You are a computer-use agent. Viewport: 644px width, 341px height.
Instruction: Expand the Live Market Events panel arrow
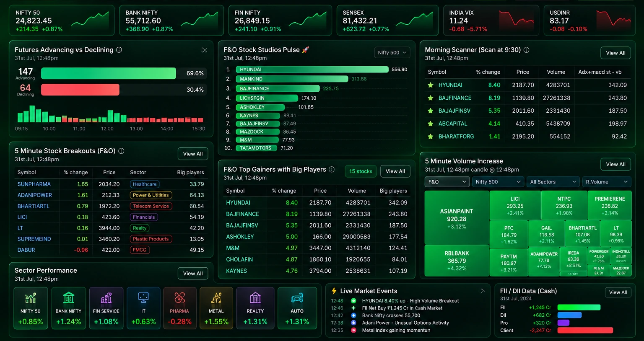[x=483, y=291]
